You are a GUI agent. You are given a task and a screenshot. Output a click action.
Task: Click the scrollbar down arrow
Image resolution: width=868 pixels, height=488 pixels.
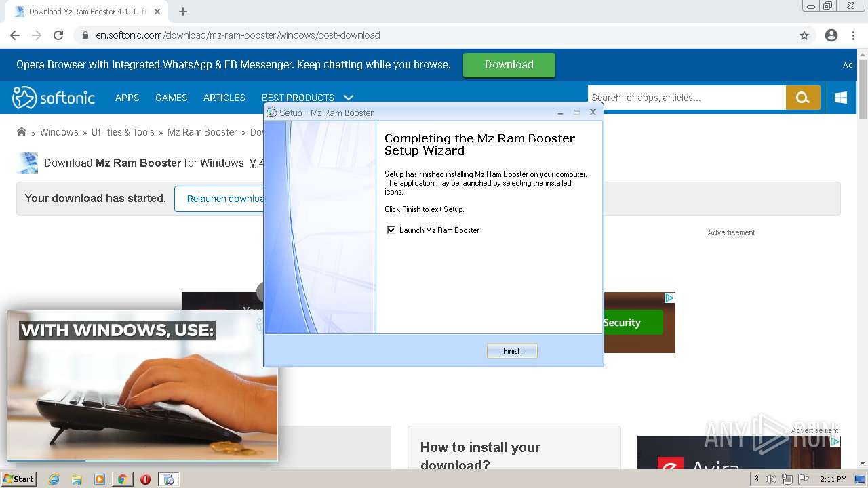click(863, 464)
